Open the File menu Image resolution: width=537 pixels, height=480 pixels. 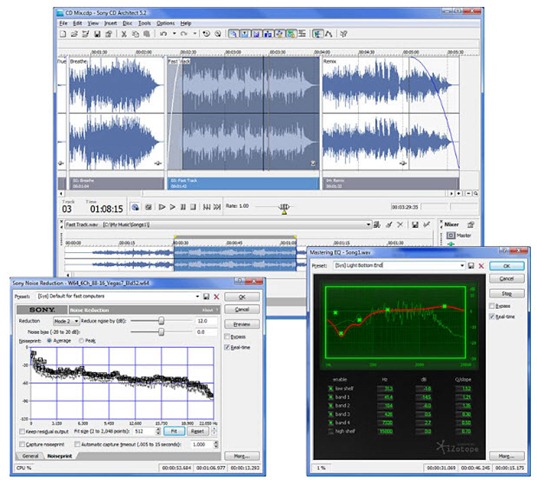pyautogui.click(x=63, y=23)
